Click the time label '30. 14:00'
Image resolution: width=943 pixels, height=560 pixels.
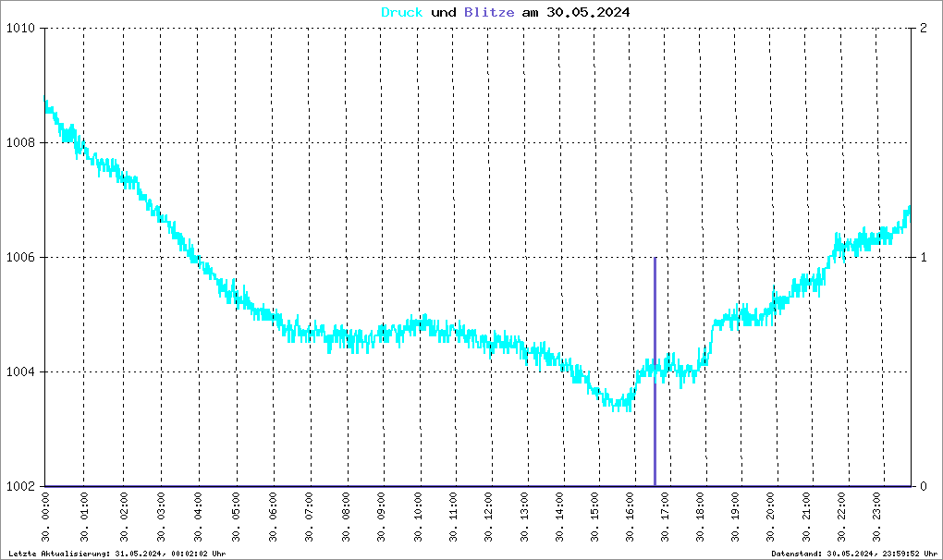(559, 517)
